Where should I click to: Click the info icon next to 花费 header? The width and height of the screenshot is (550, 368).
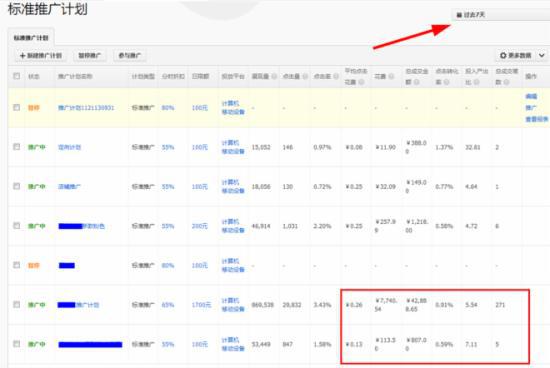pyautogui.click(x=391, y=76)
